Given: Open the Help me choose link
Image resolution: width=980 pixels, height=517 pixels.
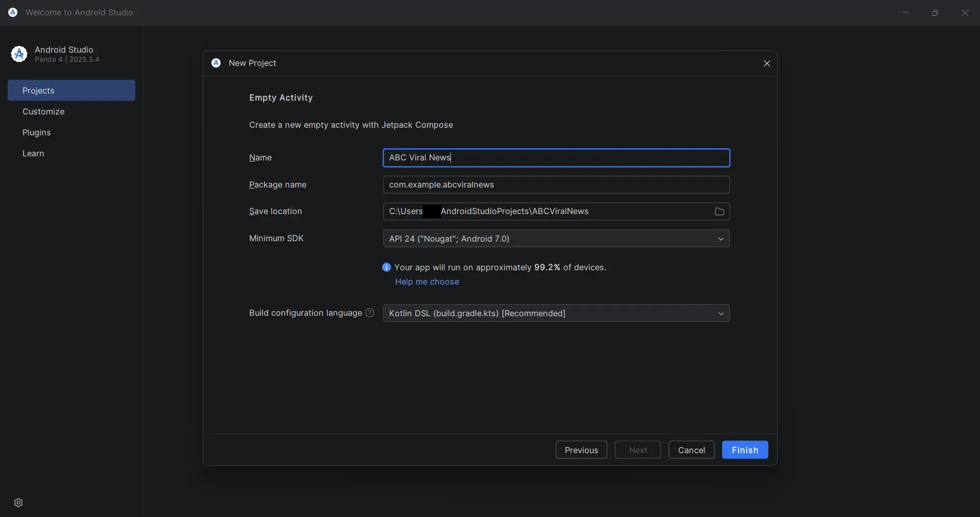Looking at the screenshot, I should 427,282.
